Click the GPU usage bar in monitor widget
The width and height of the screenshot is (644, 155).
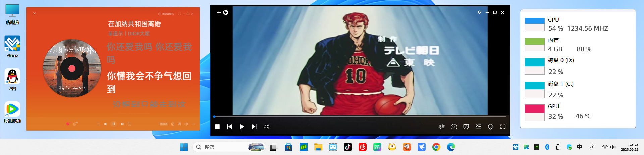(534, 112)
